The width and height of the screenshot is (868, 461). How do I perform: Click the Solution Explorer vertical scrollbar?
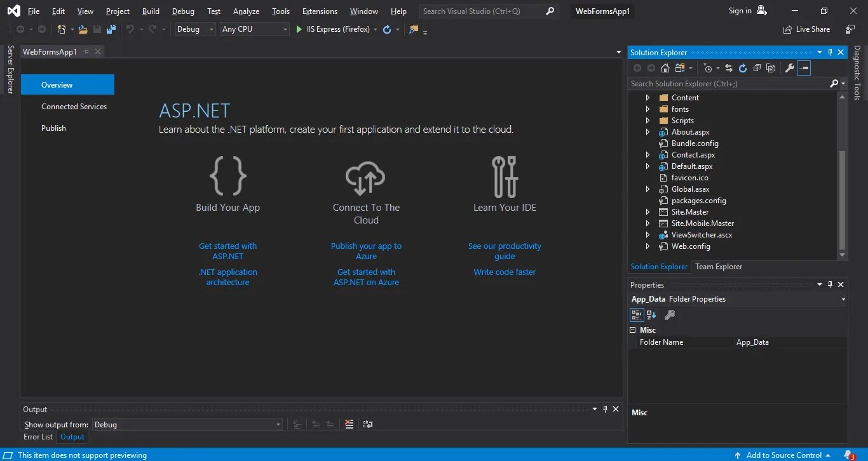(843, 200)
